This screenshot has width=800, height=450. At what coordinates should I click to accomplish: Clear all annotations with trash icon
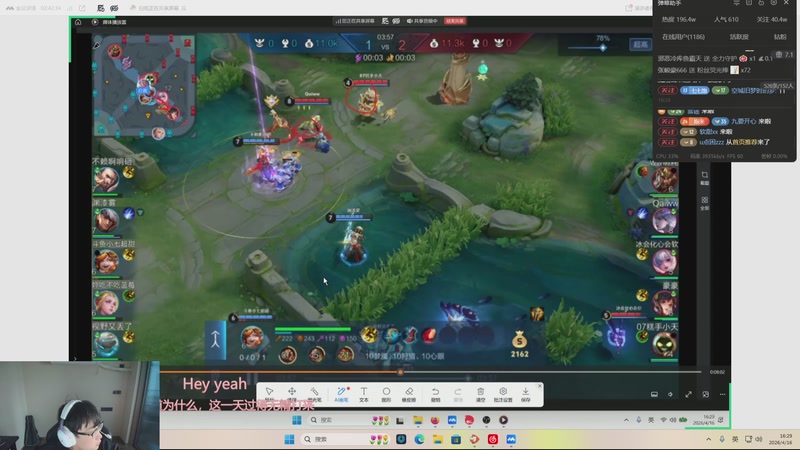coord(480,393)
